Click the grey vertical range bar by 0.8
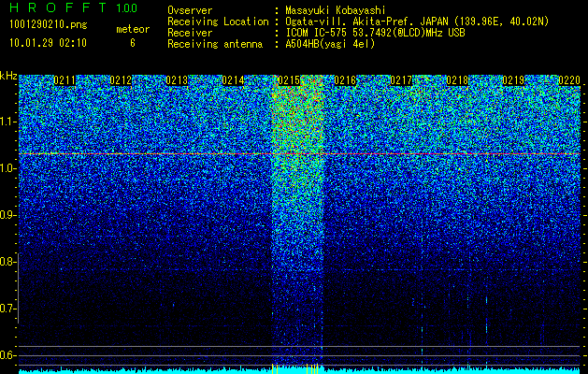 pyautogui.click(x=18, y=288)
